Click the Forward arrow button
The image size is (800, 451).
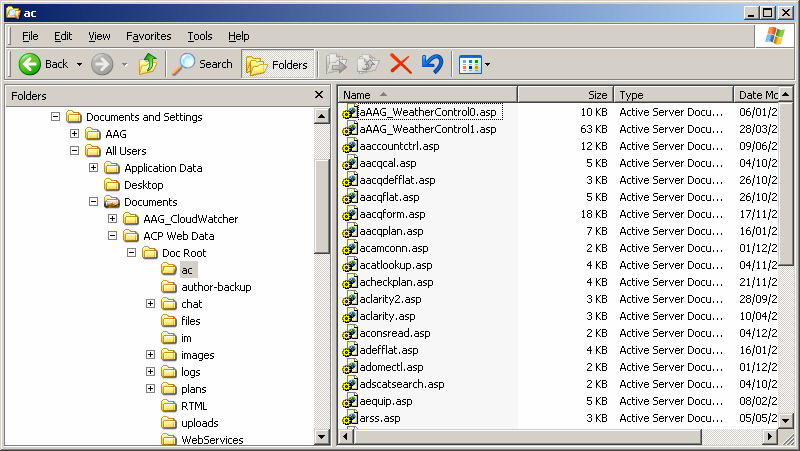click(102, 64)
